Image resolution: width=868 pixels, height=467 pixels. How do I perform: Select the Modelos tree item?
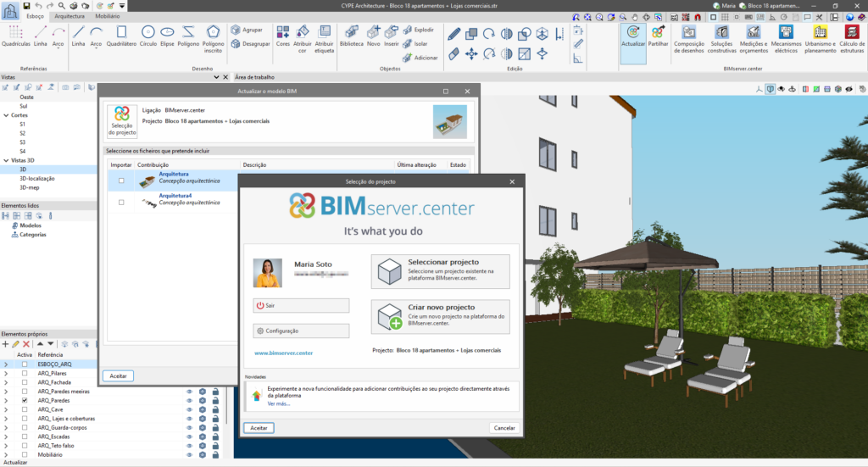pyautogui.click(x=31, y=225)
